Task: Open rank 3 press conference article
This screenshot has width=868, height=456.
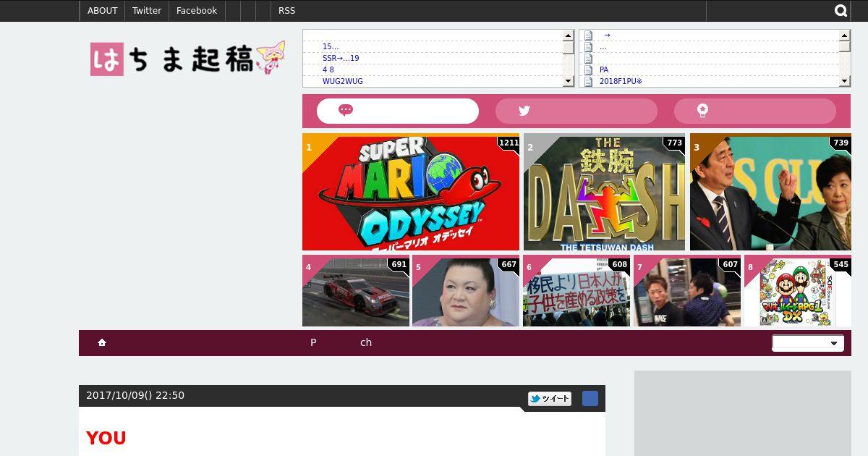Action: (770, 192)
